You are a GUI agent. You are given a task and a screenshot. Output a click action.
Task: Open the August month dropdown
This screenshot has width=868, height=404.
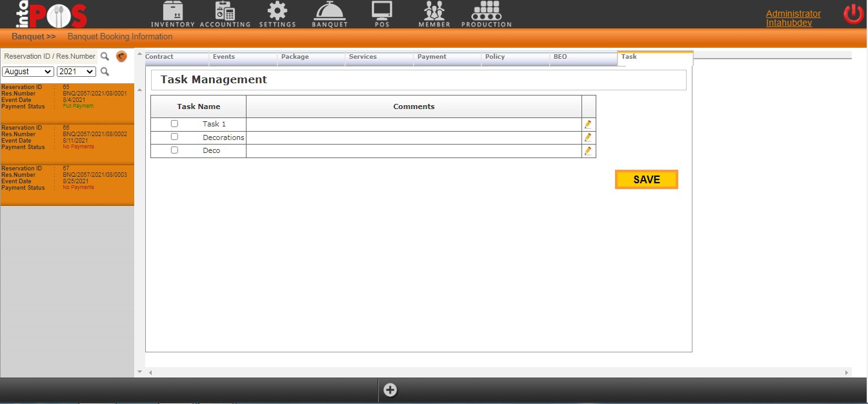(28, 72)
